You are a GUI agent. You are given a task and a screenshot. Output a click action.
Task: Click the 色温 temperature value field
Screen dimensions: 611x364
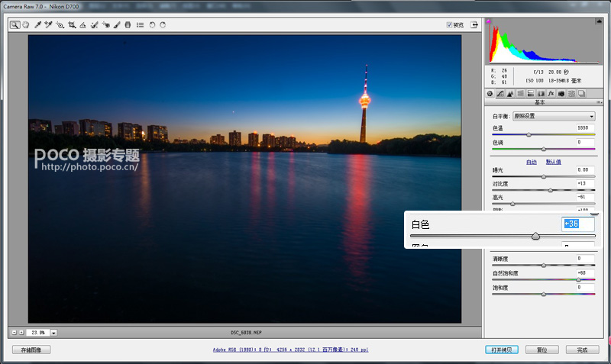click(585, 127)
